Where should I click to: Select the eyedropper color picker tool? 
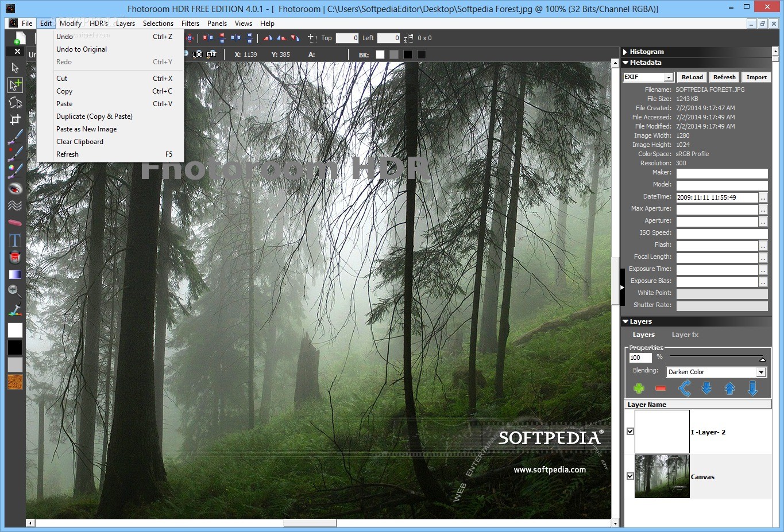[x=15, y=309]
